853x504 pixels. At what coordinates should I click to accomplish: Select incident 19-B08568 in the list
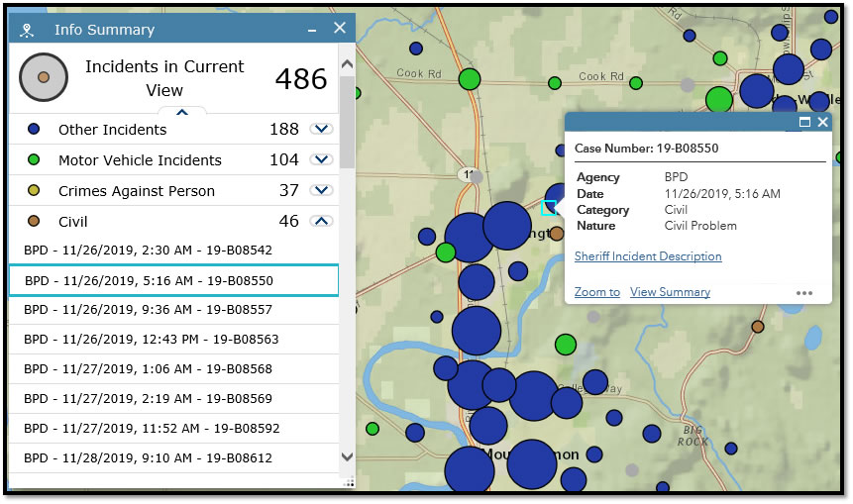(173, 369)
